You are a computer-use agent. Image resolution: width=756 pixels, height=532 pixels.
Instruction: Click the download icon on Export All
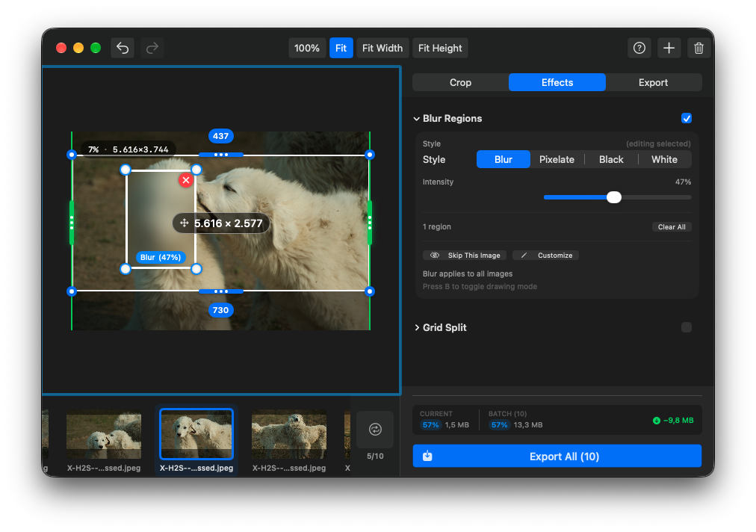point(427,456)
